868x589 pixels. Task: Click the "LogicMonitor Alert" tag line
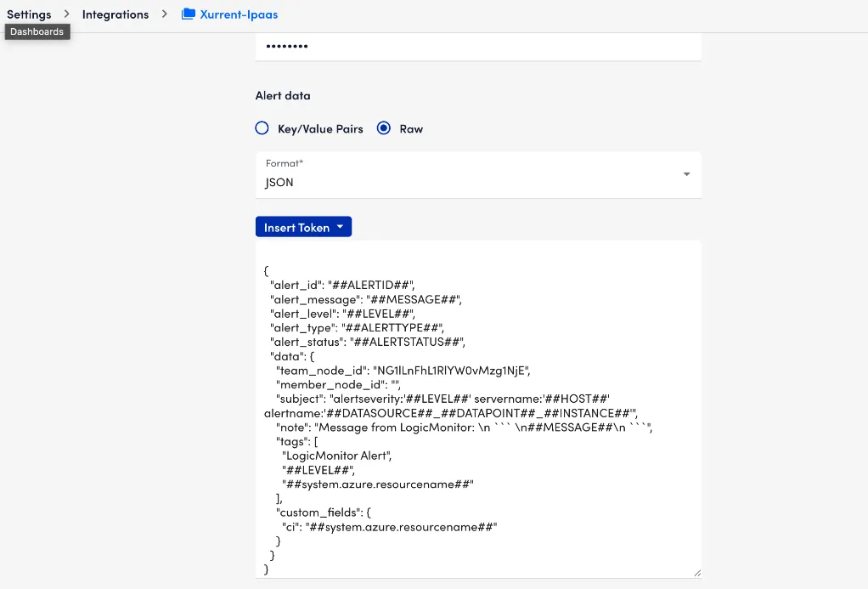click(x=336, y=456)
